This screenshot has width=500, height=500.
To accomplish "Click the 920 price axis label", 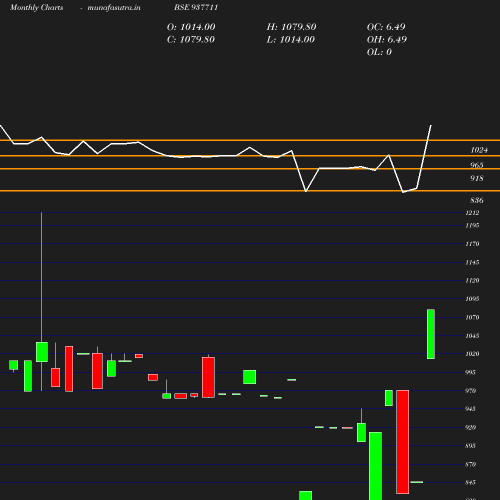I will coord(470,427).
